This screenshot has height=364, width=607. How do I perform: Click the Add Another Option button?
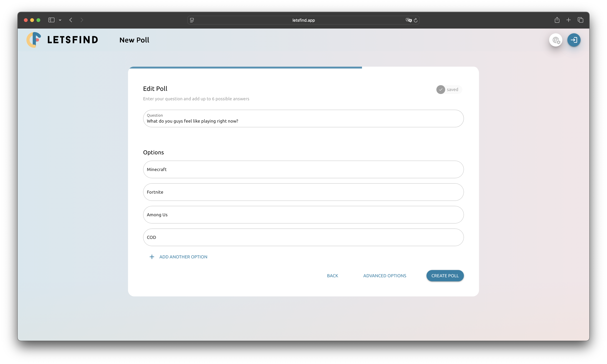pyautogui.click(x=178, y=257)
